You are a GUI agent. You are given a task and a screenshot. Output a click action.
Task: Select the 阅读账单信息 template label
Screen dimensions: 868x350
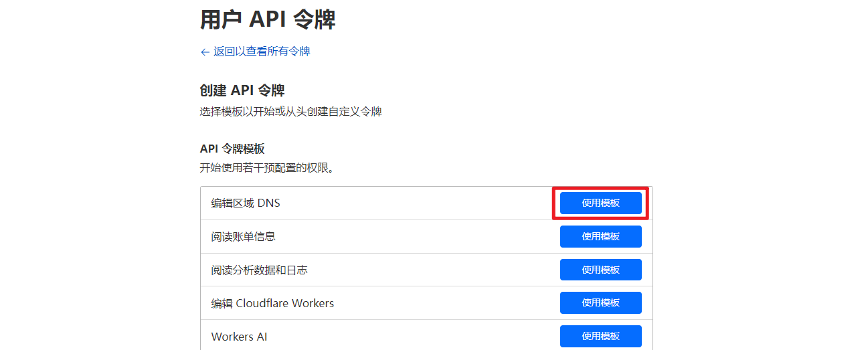click(243, 236)
